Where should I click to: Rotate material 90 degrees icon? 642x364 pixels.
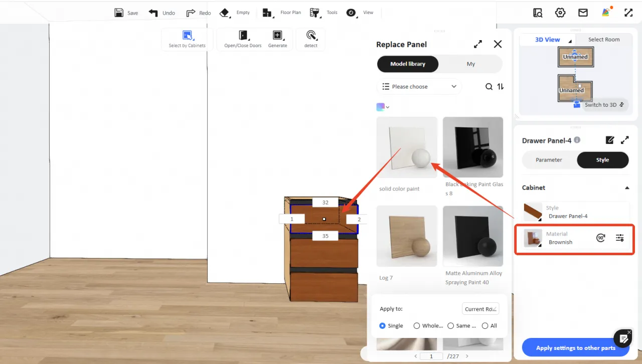pos(601,238)
